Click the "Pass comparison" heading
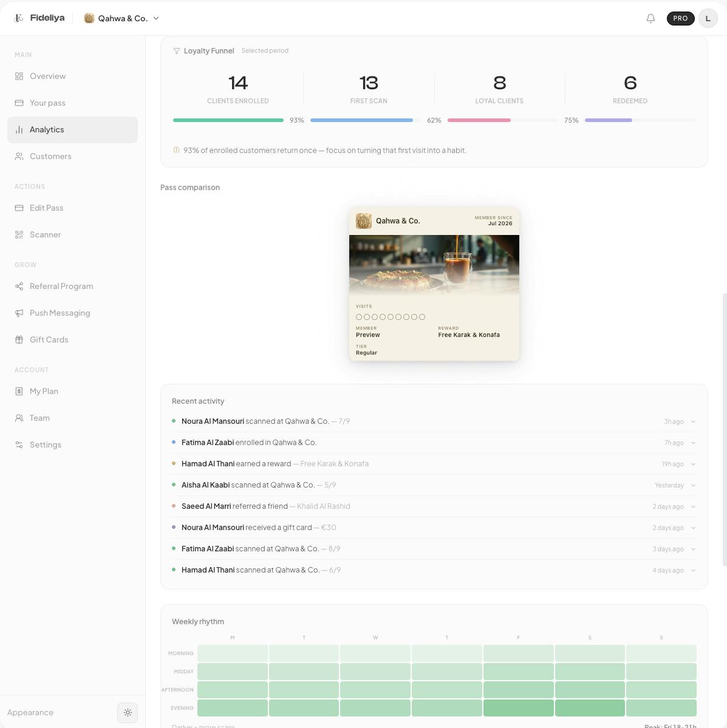Viewport: 727px width, 728px height. pyautogui.click(x=190, y=188)
